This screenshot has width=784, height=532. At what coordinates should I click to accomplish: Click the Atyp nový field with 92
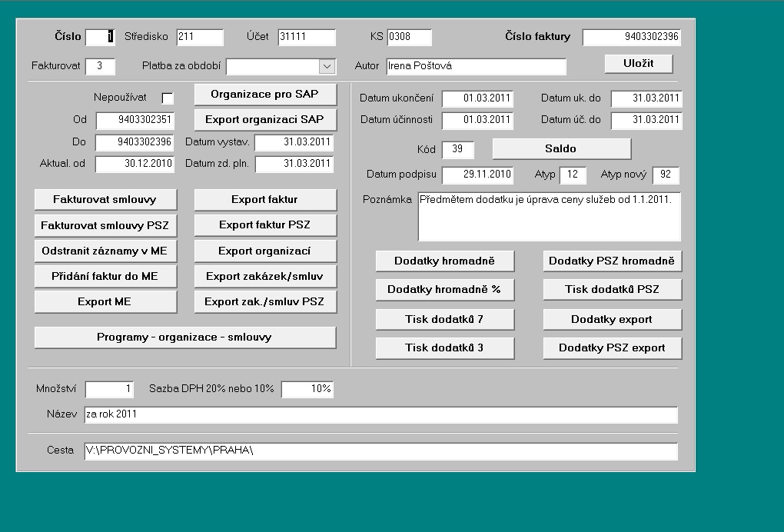[666, 175]
